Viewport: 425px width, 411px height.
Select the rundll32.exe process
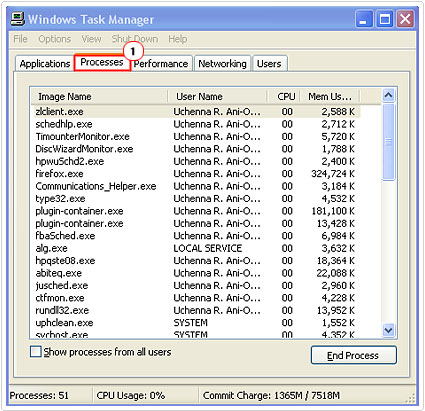(x=196, y=310)
